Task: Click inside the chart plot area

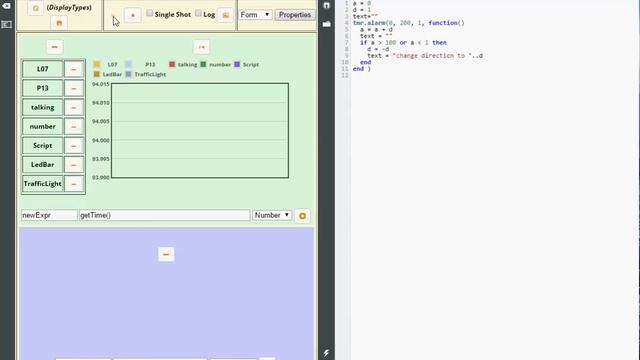Action: (200, 131)
